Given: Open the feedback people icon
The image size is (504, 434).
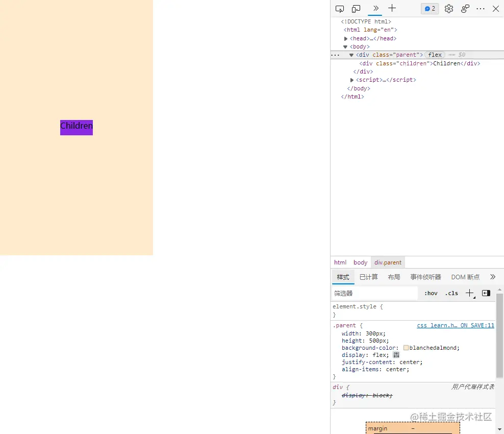Looking at the screenshot, I should [x=465, y=9].
